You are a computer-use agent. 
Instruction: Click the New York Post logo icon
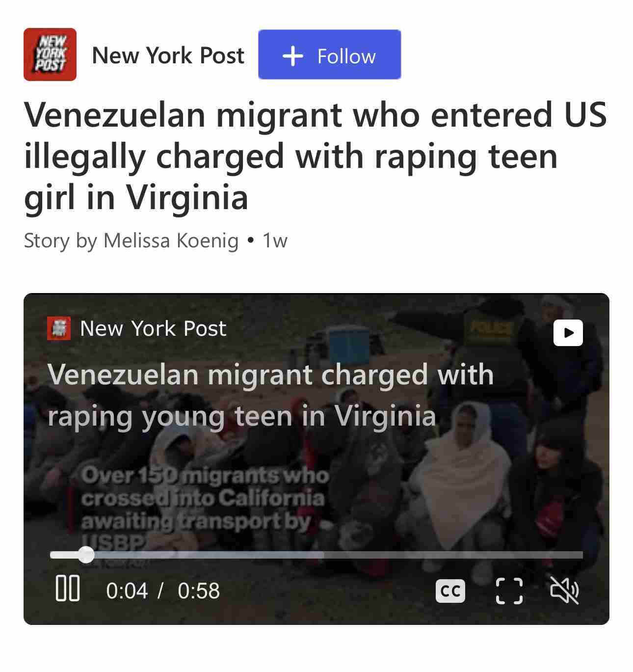click(50, 54)
